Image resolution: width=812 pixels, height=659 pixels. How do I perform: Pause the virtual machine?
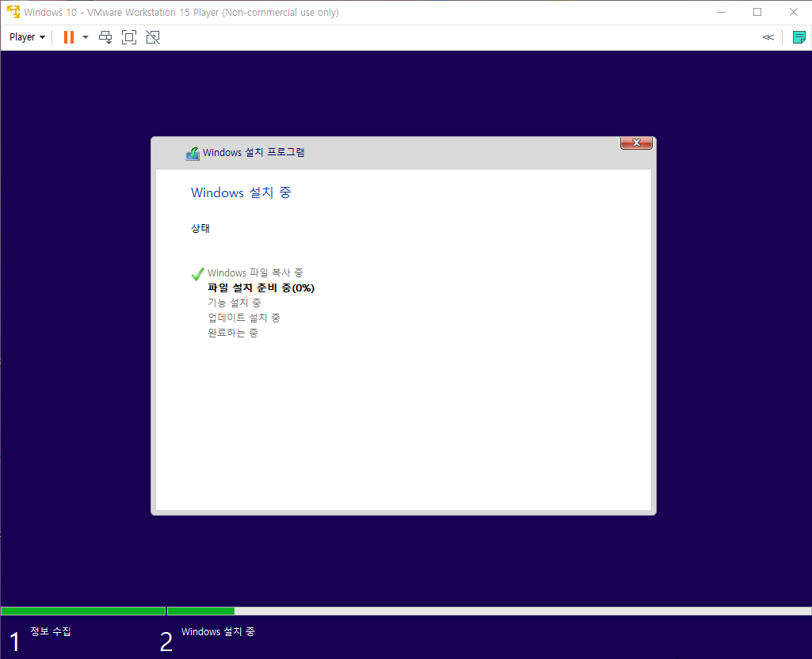click(x=68, y=37)
